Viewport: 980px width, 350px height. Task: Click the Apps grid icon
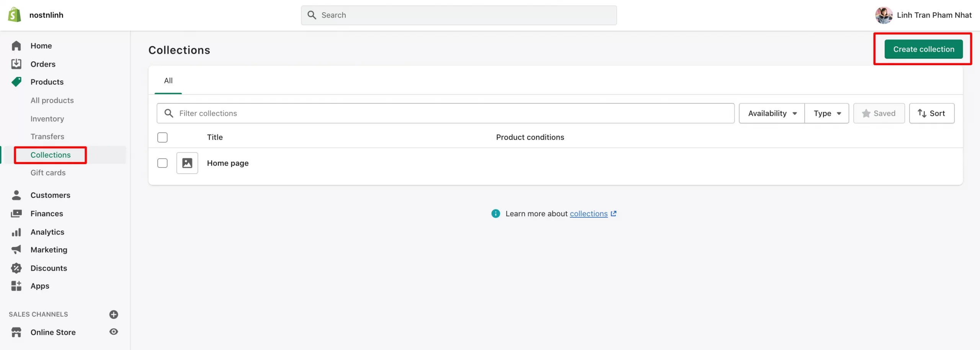coord(16,286)
